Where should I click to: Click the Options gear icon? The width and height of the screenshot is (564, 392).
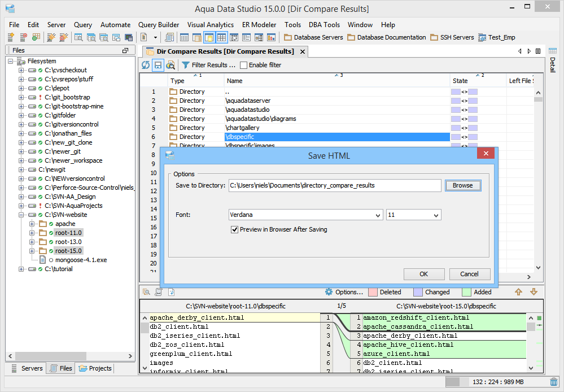(x=329, y=292)
